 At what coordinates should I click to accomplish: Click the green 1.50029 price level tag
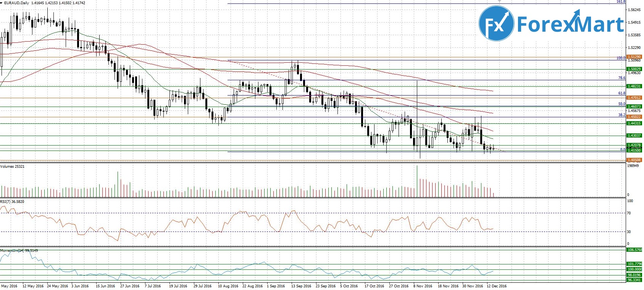click(x=634, y=69)
